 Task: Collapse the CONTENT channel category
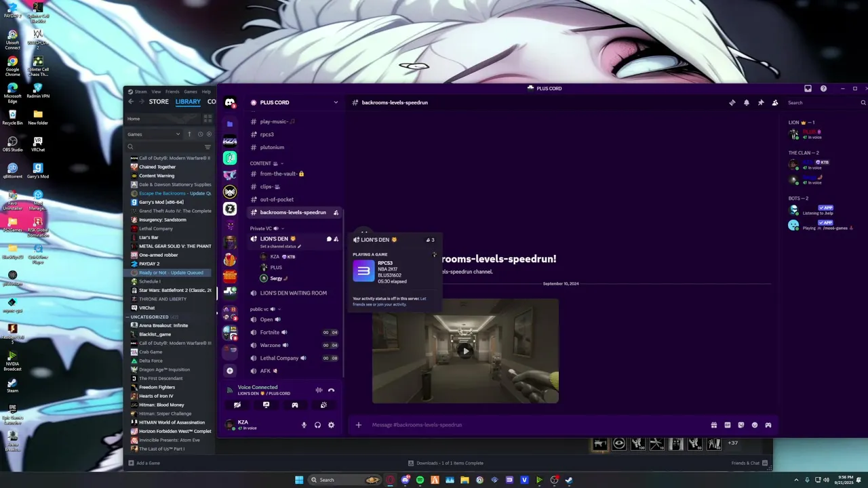pyautogui.click(x=266, y=163)
